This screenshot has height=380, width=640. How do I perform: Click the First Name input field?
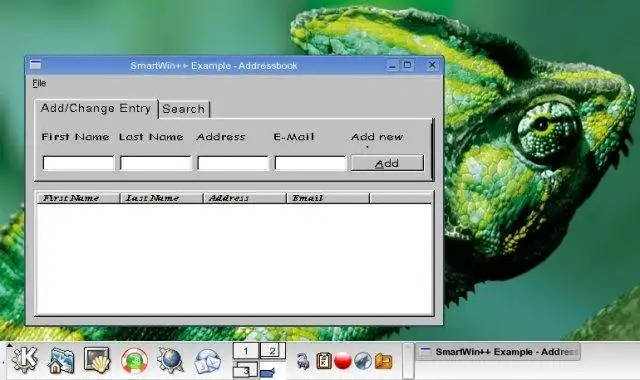[78, 163]
